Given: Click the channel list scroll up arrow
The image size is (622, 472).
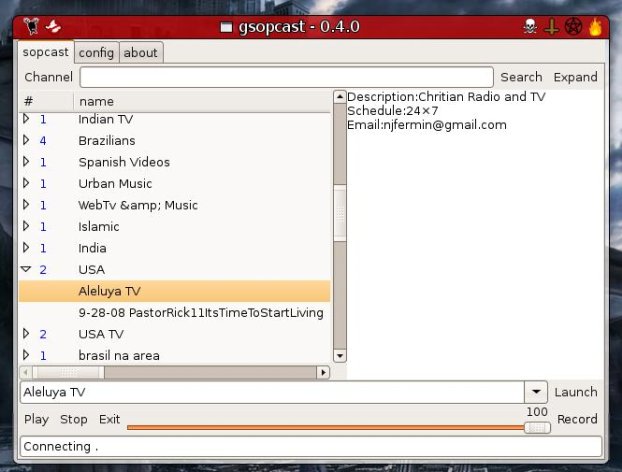Looking at the screenshot, I should coord(340,97).
